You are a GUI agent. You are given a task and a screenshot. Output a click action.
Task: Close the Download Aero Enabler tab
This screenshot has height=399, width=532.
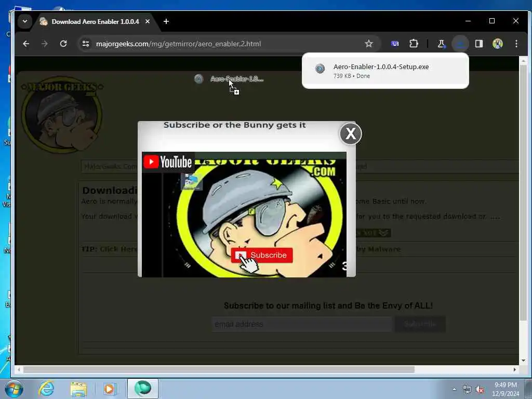pos(147,21)
